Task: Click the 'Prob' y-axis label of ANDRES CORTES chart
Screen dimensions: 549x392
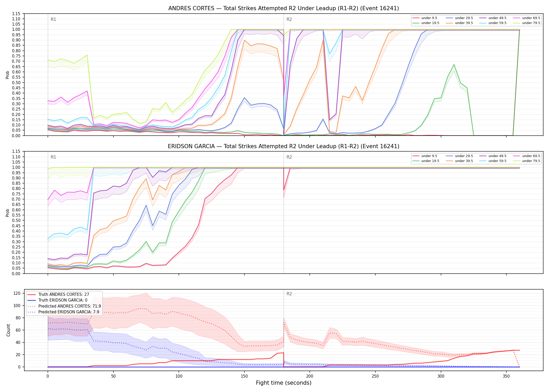Action: click(8, 75)
